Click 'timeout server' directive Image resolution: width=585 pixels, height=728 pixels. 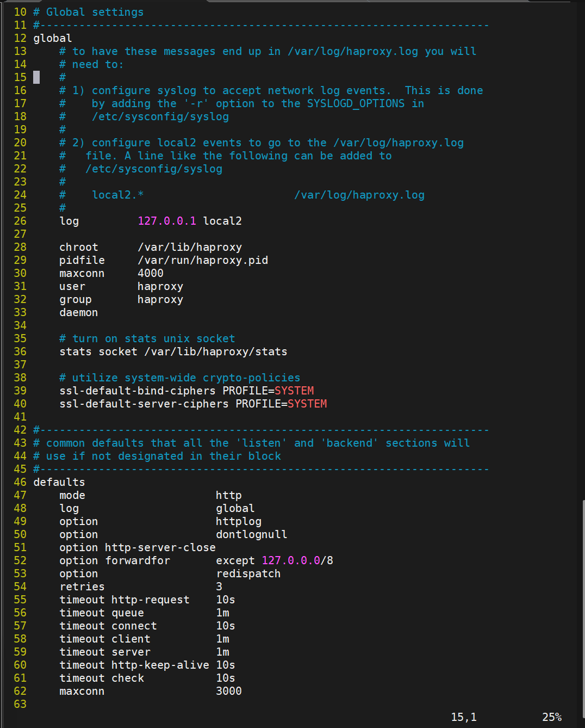point(105,652)
